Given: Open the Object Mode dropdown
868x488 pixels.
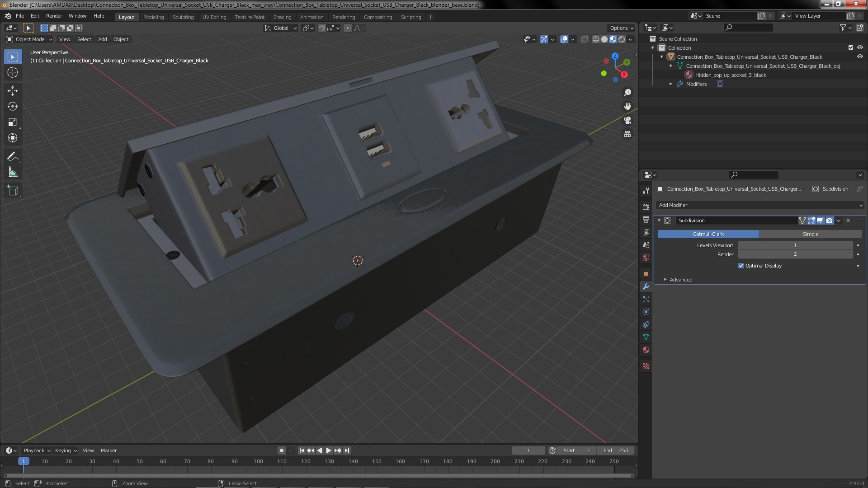Looking at the screenshot, I should (x=29, y=39).
